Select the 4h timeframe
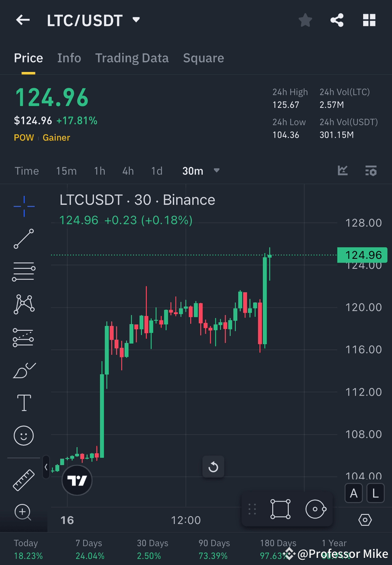 pos(127,171)
